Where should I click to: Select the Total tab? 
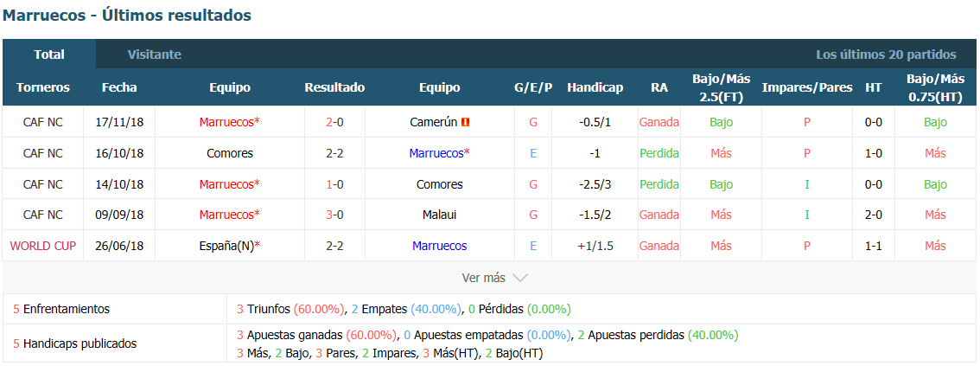49,55
